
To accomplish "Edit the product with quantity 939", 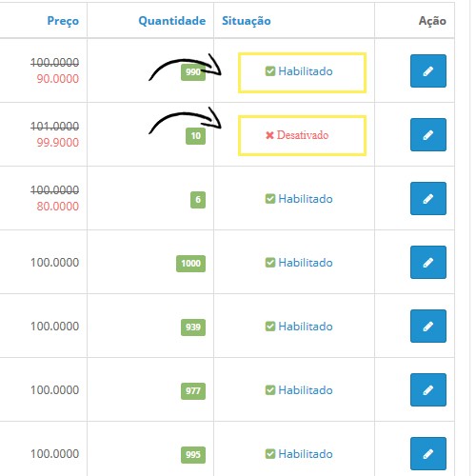I will click(x=428, y=326).
